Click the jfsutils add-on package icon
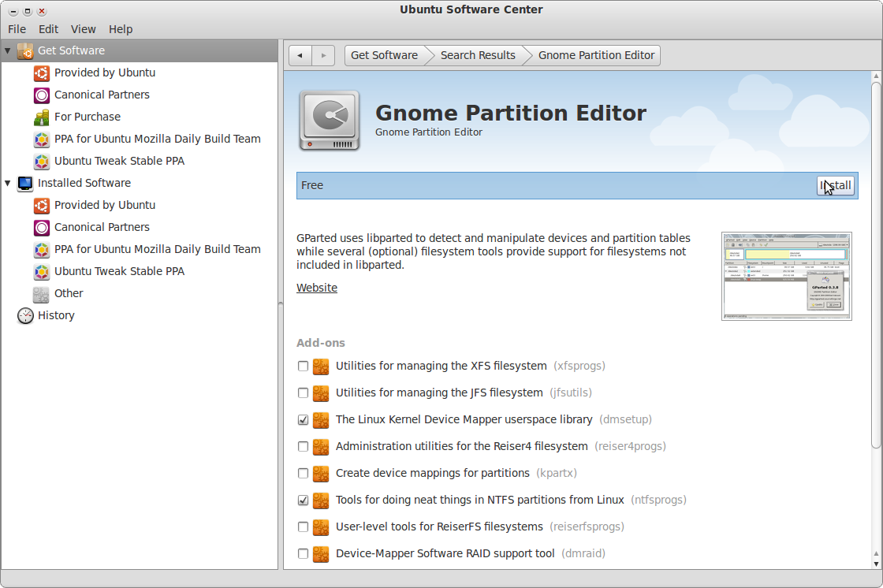Screen dimensions: 883x588 pyautogui.click(x=321, y=393)
